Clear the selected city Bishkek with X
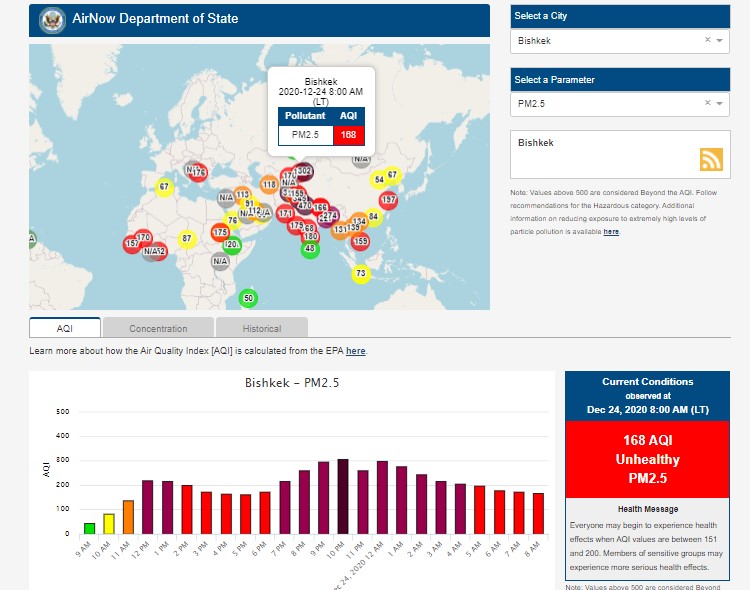This screenshot has width=750, height=590. click(707, 41)
